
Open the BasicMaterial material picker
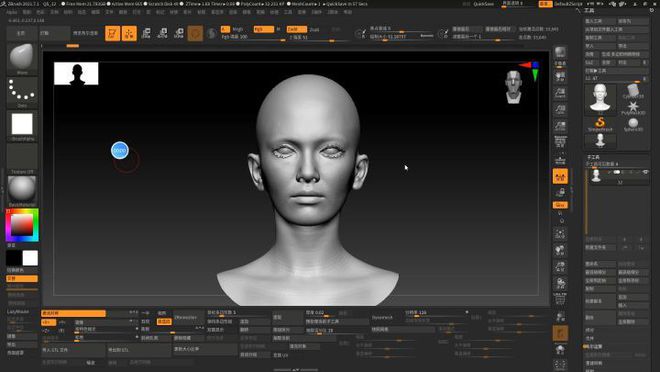(22, 191)
